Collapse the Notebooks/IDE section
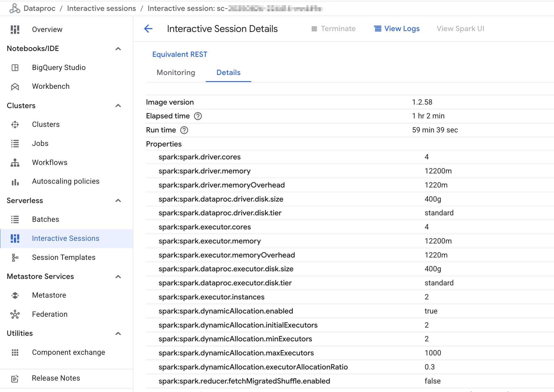The height and width of the screenshot is (392, 554). (118, 49)
